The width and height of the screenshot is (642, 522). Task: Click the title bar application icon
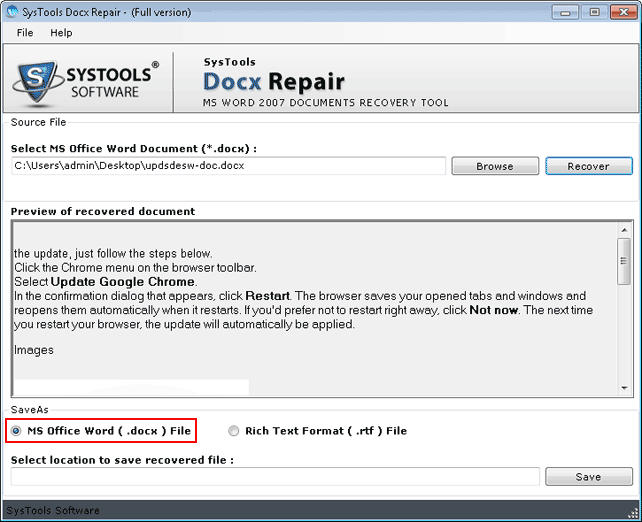point(13,11)
